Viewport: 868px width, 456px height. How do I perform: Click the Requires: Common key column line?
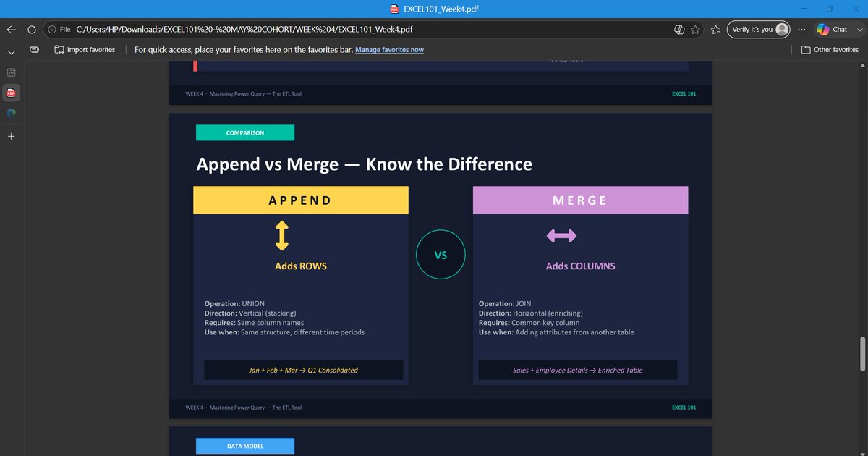coord(529,323)
